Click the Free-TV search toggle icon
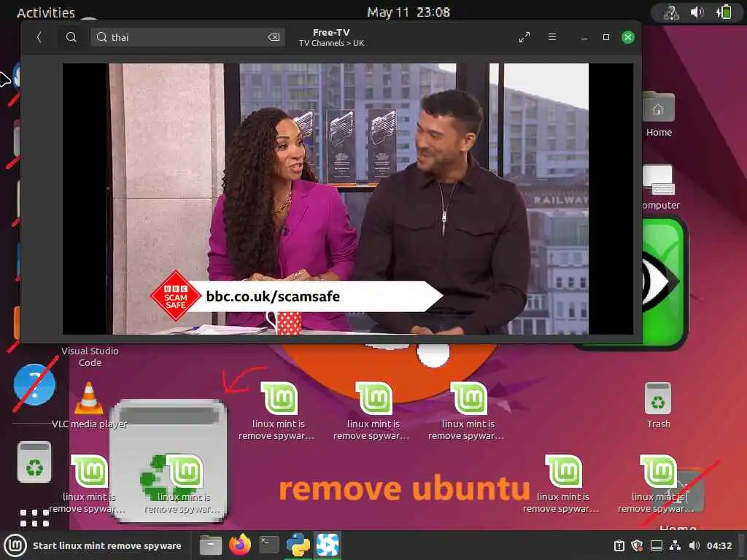The height and width of the screenshot is (560, 747). [71, 37]
